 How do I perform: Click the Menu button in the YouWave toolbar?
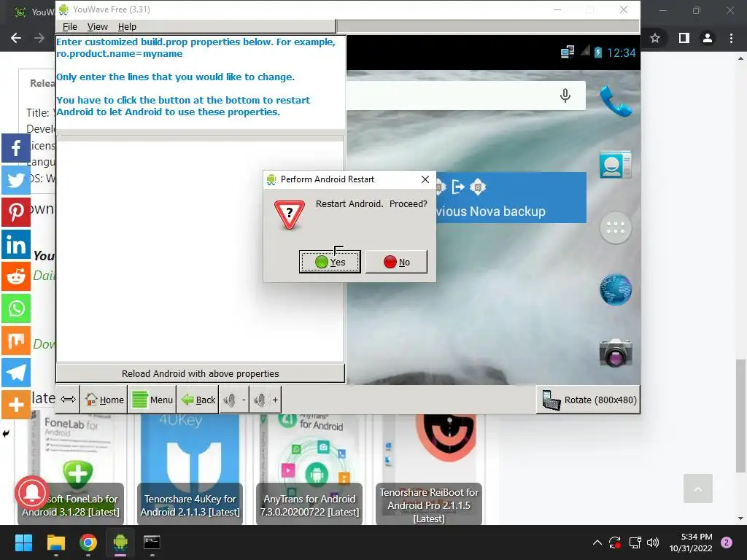click(x=152, y=400)
